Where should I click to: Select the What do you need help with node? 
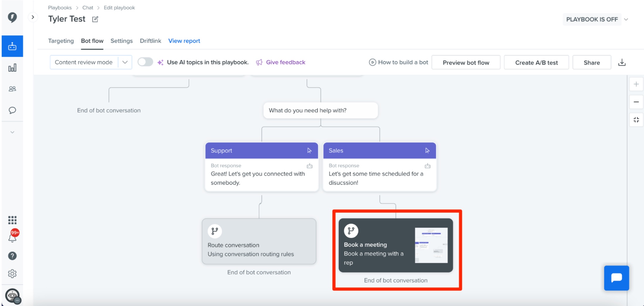click(x=321, y=110)
